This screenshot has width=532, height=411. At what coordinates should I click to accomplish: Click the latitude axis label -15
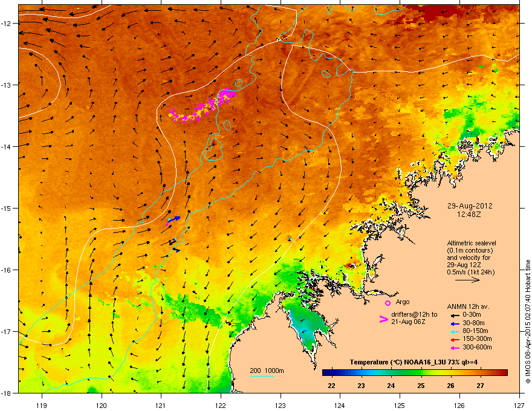coord(6,208)
